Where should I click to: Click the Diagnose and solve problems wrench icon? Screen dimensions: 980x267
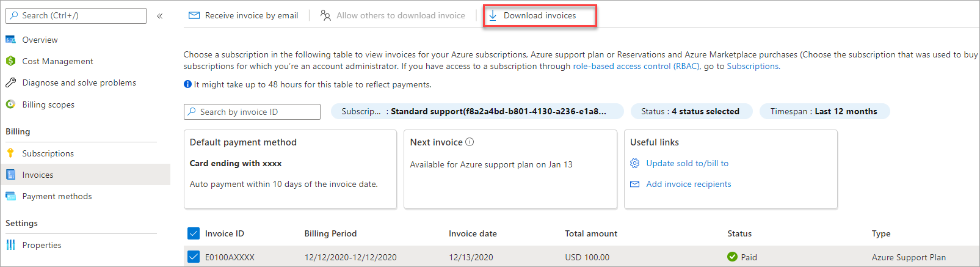[10, 82]
